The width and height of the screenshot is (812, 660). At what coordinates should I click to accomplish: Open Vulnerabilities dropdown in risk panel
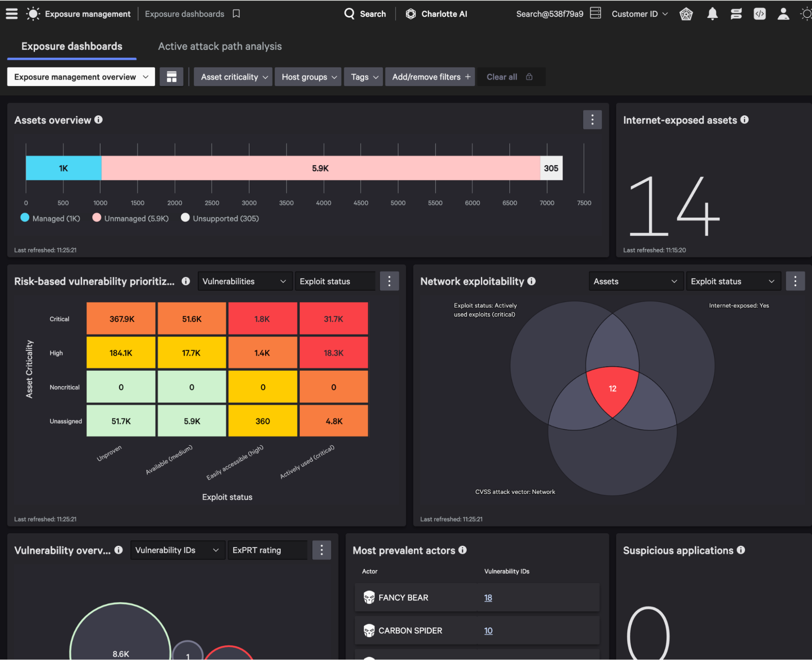pyautogui.click(x=245, y=281)
